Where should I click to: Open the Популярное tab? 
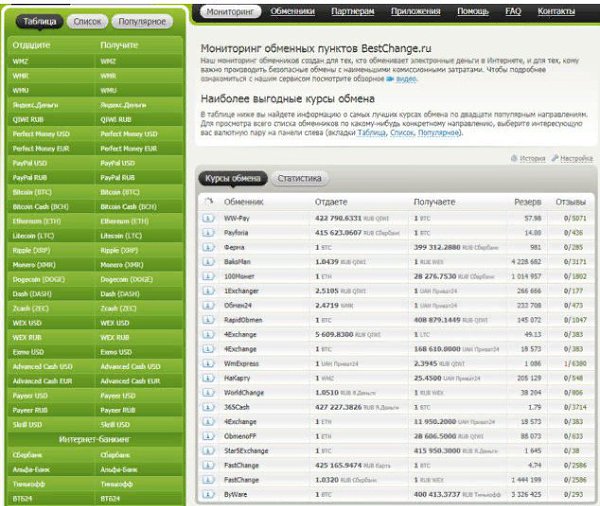[x=142, y=21]
